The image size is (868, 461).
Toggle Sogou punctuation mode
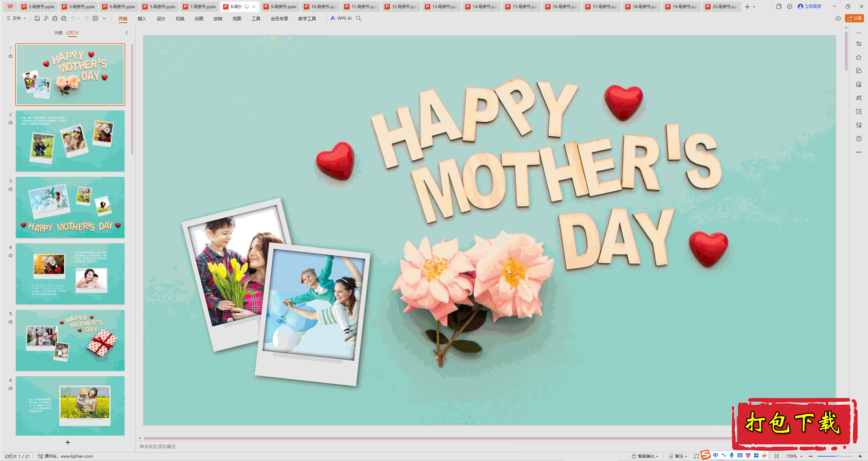click(x=724, y=455)
